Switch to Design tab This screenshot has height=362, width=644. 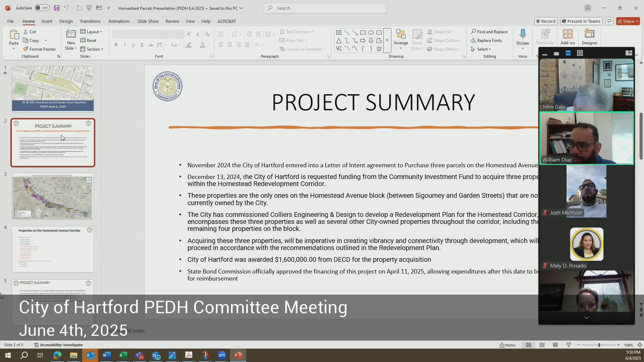click(x=66, y=21)
